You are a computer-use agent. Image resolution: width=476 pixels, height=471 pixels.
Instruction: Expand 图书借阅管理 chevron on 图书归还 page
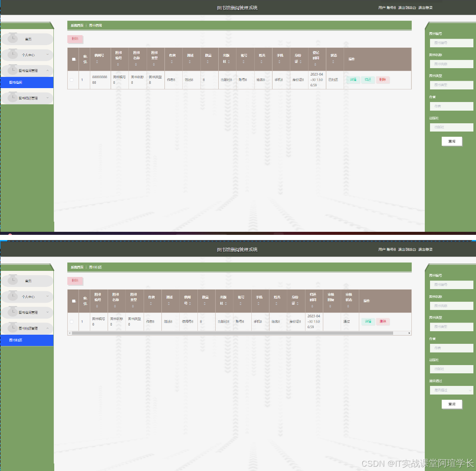(47, 312)
